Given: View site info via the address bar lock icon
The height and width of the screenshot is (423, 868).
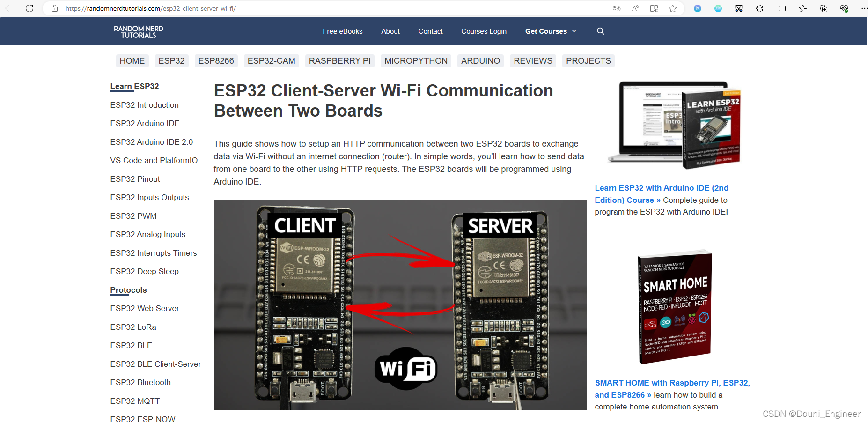Looking at the screenshot, I should coord(55,8).
